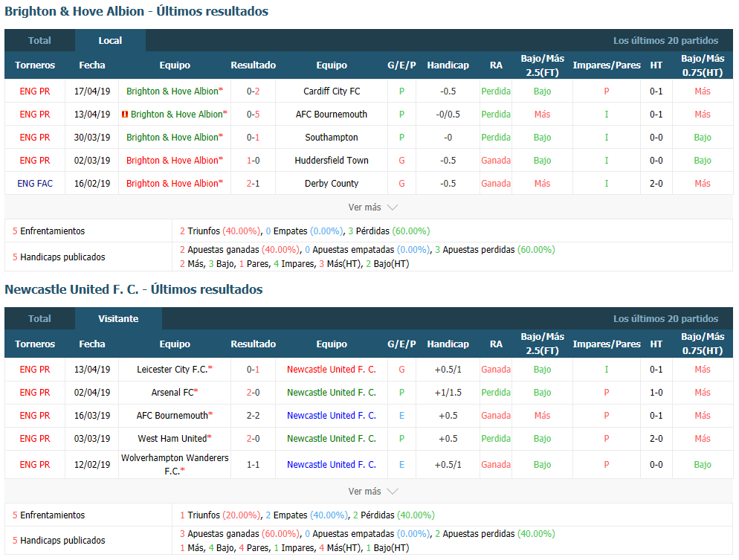Viewport: 739px width, 560px height.
Task: Click '3 Pérdidas (60.00%)' in Brighton summary
Action: 389,231
